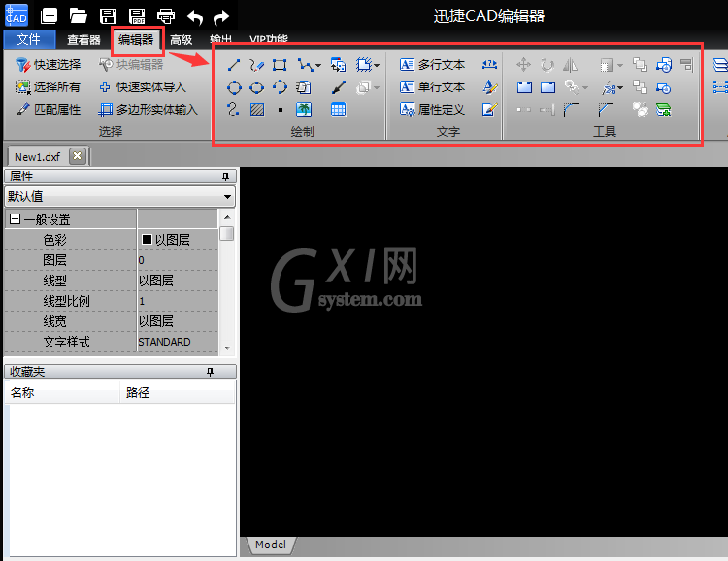Open Text Style icon with the paintbrush

[490, 86]
